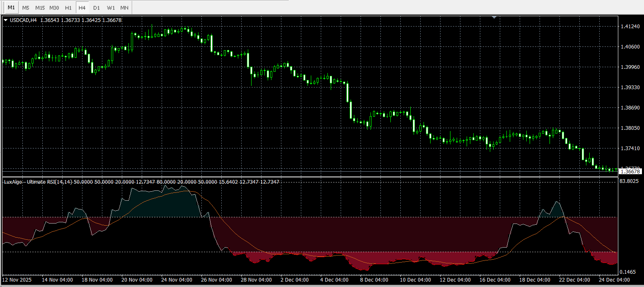Click the chart shift marker triangle

pos(494,17)
